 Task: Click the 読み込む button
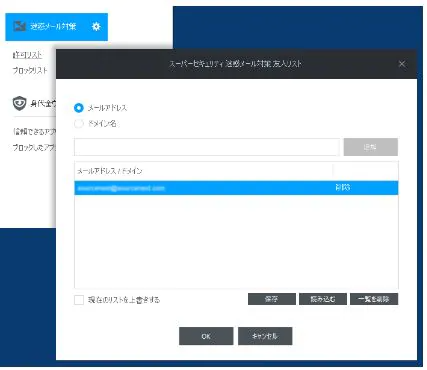tap(323, 299)
